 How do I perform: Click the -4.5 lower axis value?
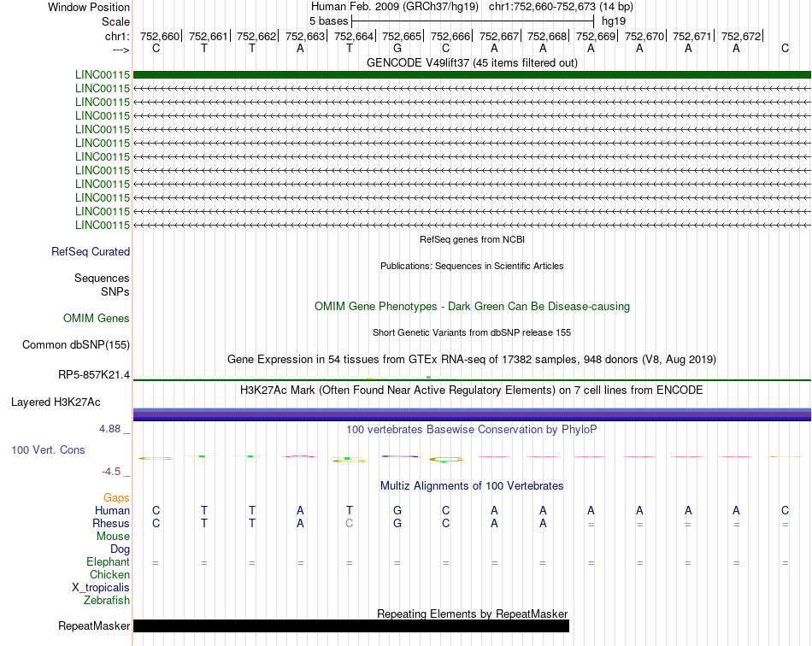pyautogui.click(x=111, y=472)
